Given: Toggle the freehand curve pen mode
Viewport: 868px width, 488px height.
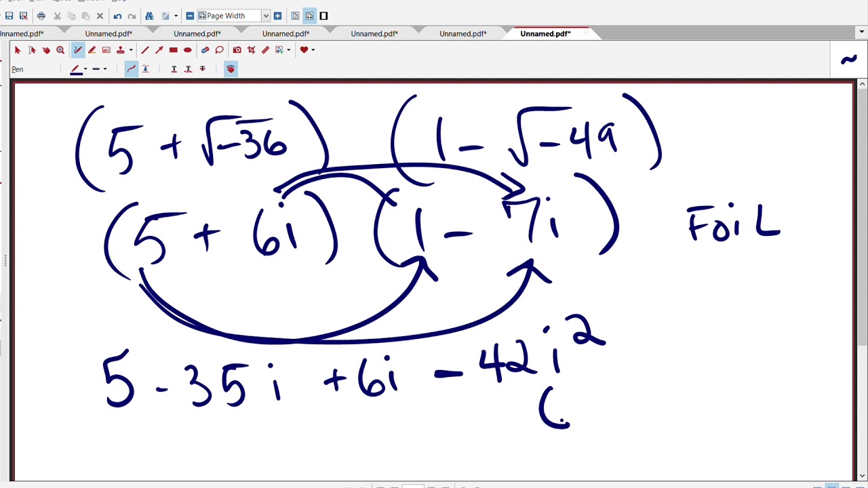Looking at the screenshot, I should pyautogui.click(x=132, y=69).
